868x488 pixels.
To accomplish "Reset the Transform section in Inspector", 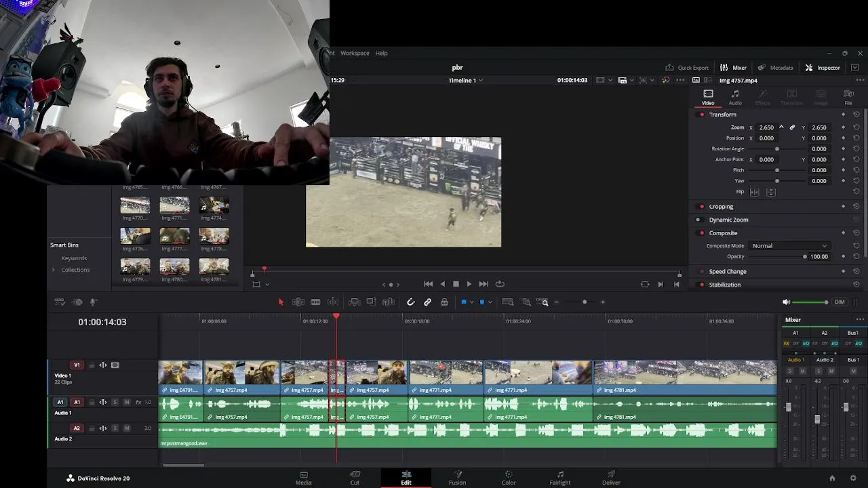I will click(x=856, y=115).
